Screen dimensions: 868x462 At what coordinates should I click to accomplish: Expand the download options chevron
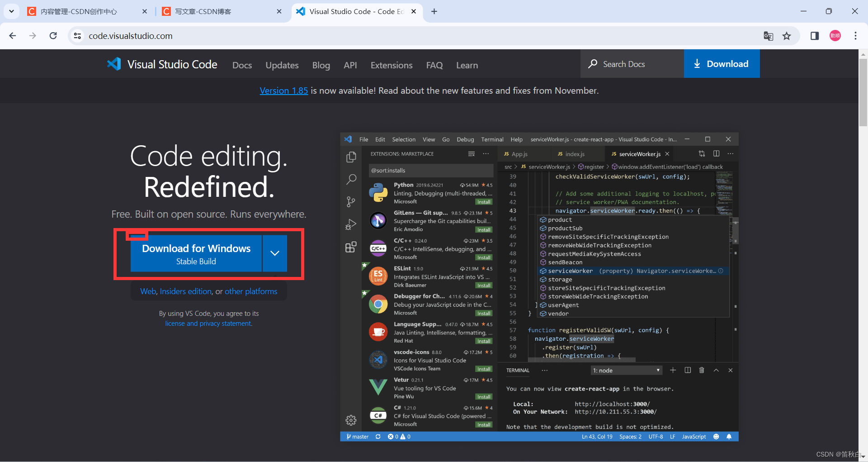[275, 253]
